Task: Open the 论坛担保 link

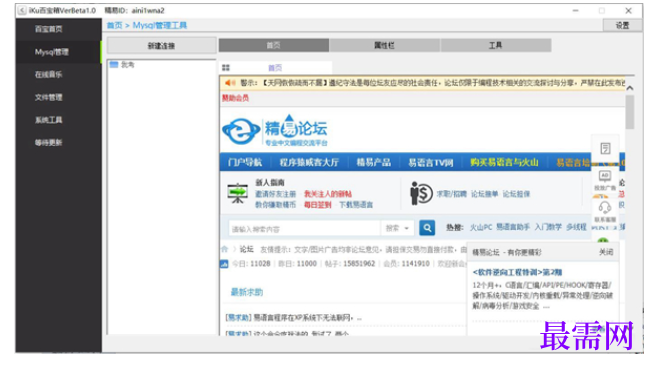Action: click(516, 194)
